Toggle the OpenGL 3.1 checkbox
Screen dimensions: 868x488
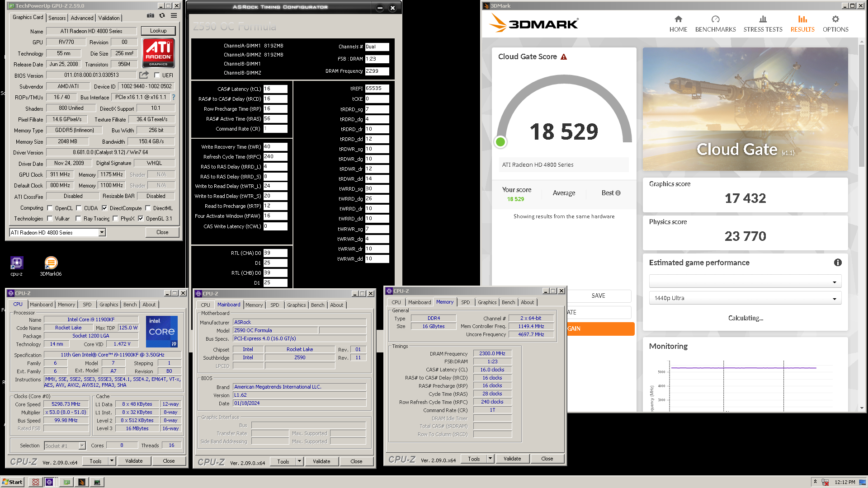tap(141, 219)
